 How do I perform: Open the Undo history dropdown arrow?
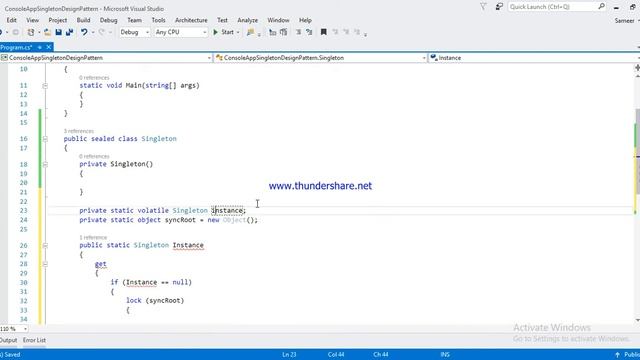93,32
